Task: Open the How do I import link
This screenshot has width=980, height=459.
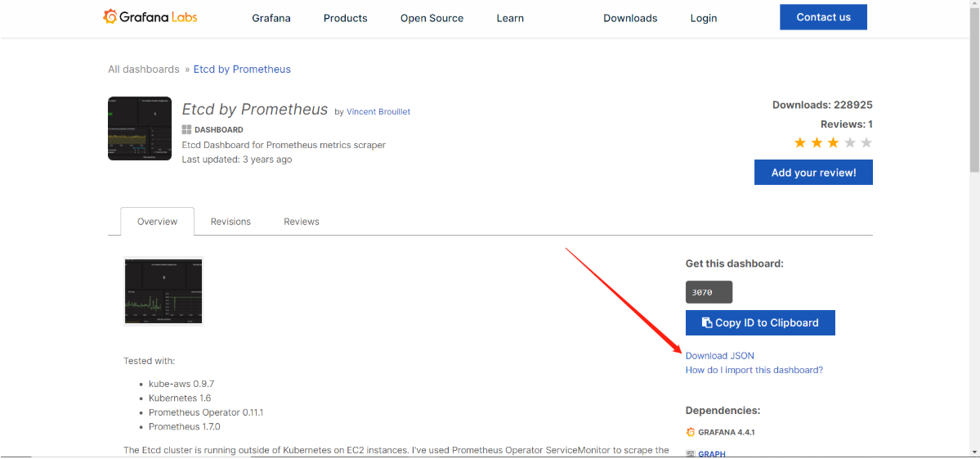Action: [x=754, y=370]
